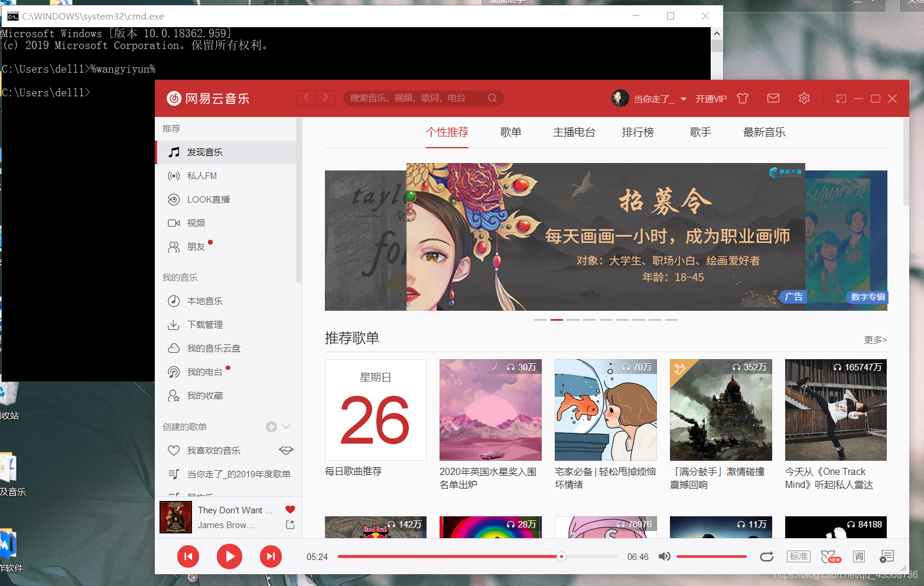Screen dimensions: 924x586
Task: Switch to mini player mode icon
Action: (x=841, y=99)
